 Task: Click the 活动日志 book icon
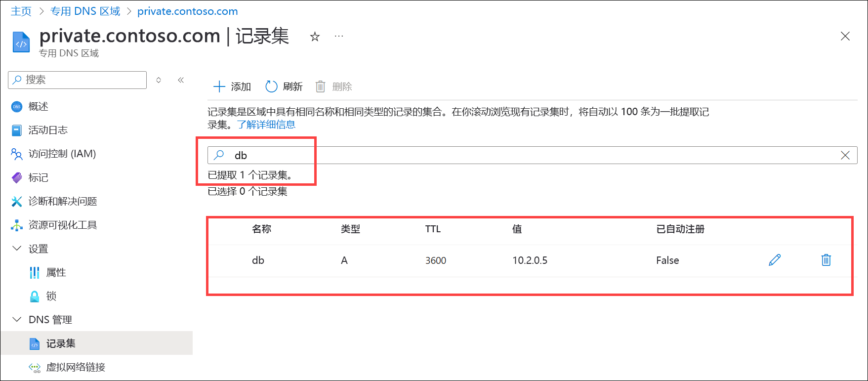17,130
